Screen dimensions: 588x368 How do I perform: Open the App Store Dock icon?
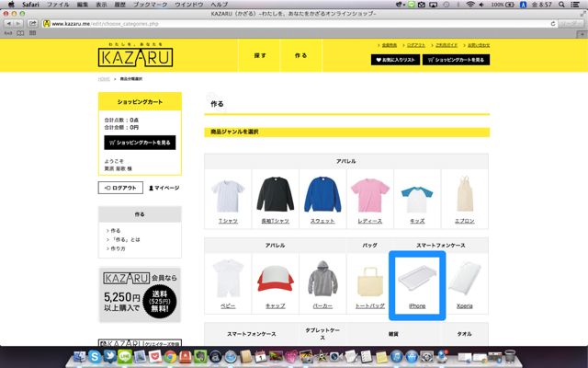(412, 356)
